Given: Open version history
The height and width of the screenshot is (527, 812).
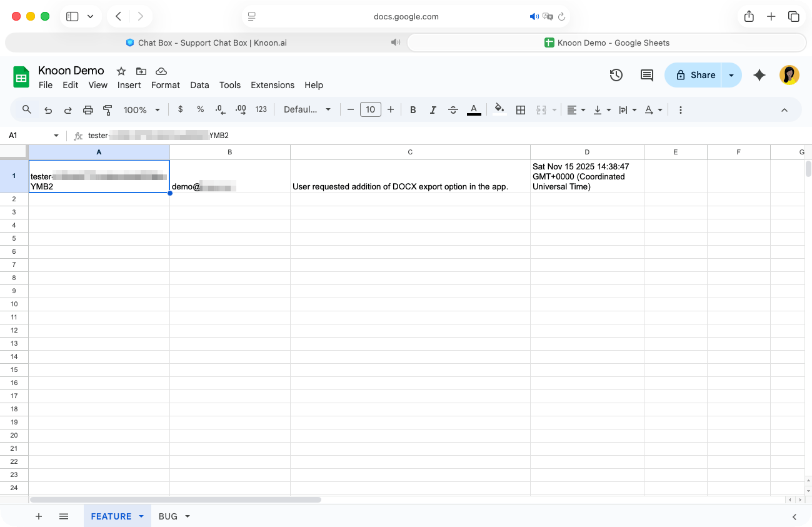Looking at the screenshot, I should pos(616,75).
